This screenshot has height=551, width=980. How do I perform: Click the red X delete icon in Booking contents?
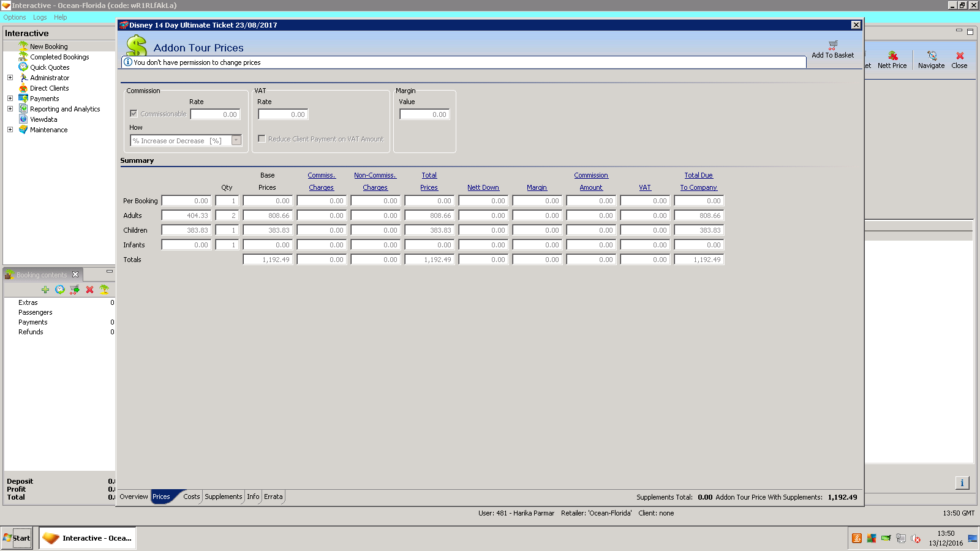tap(90, 290)
